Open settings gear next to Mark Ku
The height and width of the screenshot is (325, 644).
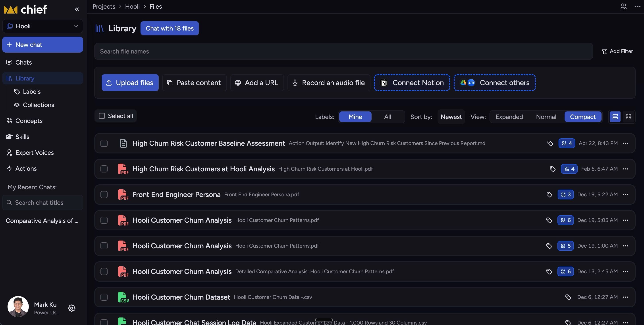(72, 308)
